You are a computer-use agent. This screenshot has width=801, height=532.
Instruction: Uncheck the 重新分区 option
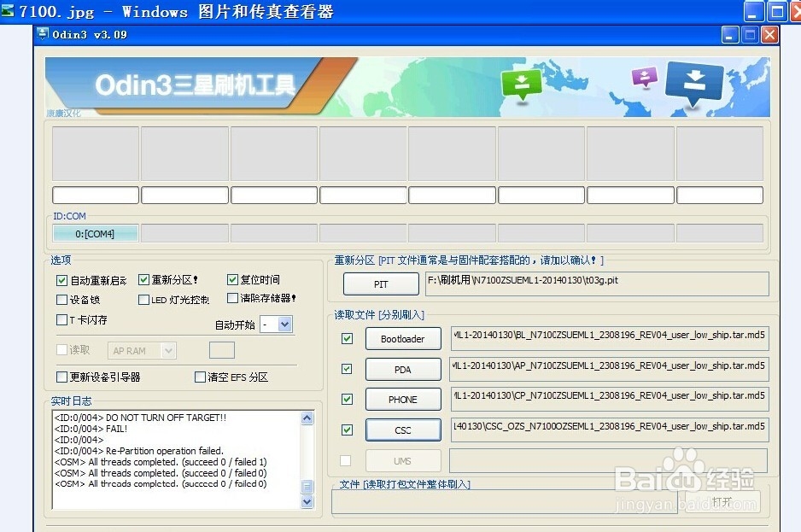[144, 280]
